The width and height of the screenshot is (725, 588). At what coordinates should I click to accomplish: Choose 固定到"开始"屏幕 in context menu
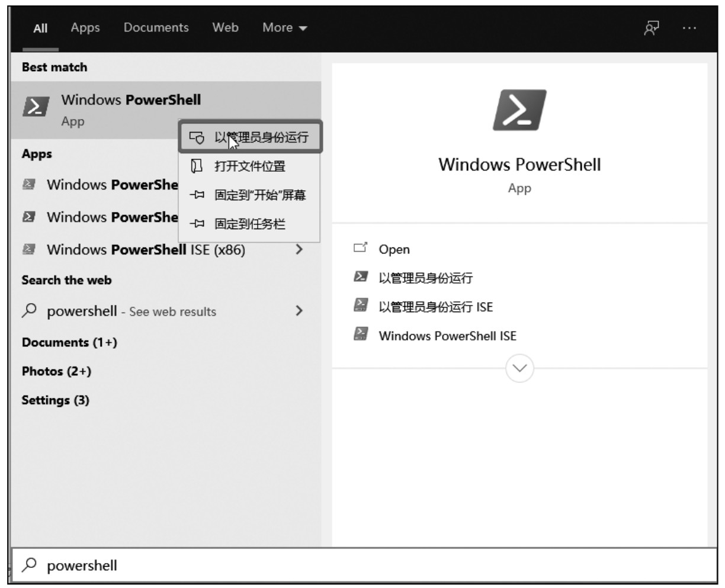coord(250,195)
